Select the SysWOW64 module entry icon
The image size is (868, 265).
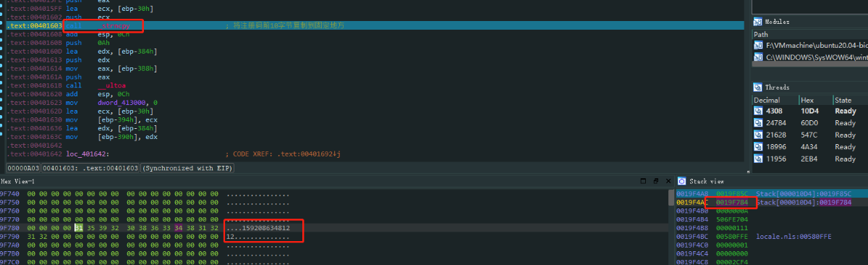(758, 56)
